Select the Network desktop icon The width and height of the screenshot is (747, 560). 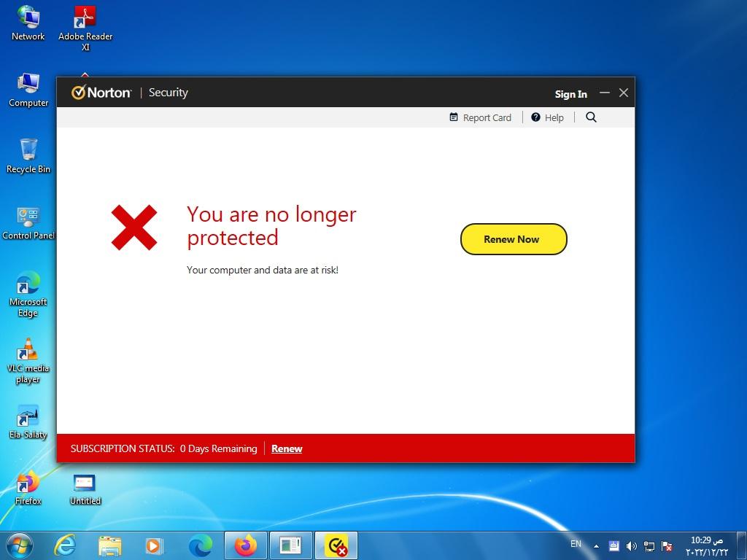pyautogui.click(x=28, y=23)
